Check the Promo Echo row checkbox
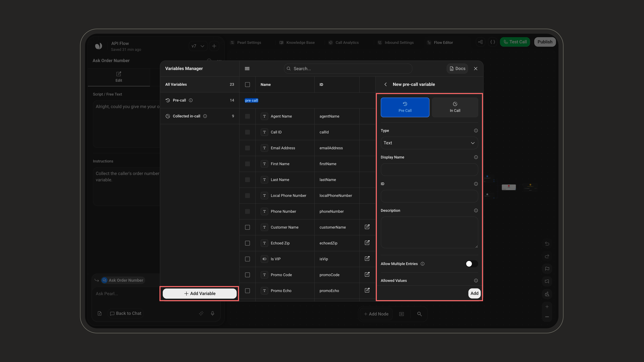 (247, 291)
